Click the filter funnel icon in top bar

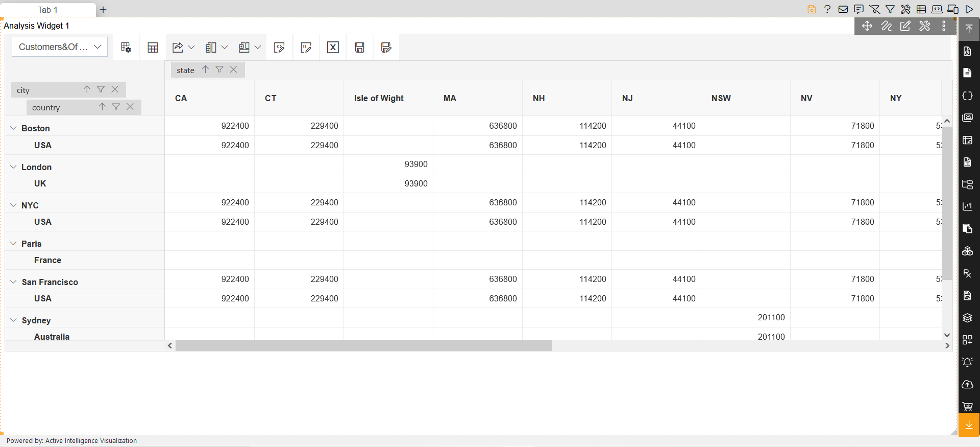890,9
